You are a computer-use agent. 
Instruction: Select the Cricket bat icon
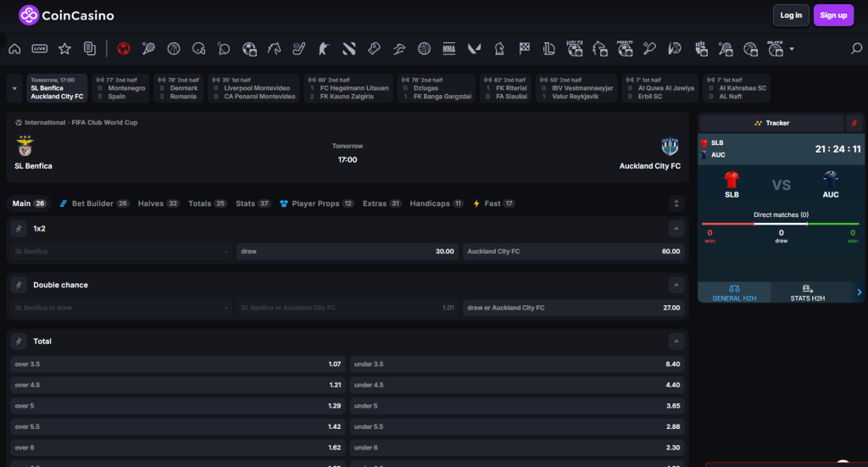[x=650, y=48]
